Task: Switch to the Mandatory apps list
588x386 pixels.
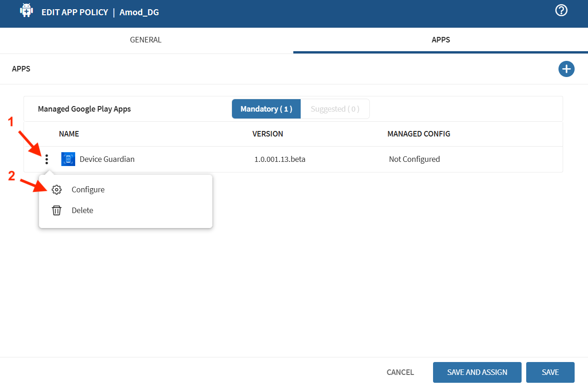Action: tap(266, 109)
